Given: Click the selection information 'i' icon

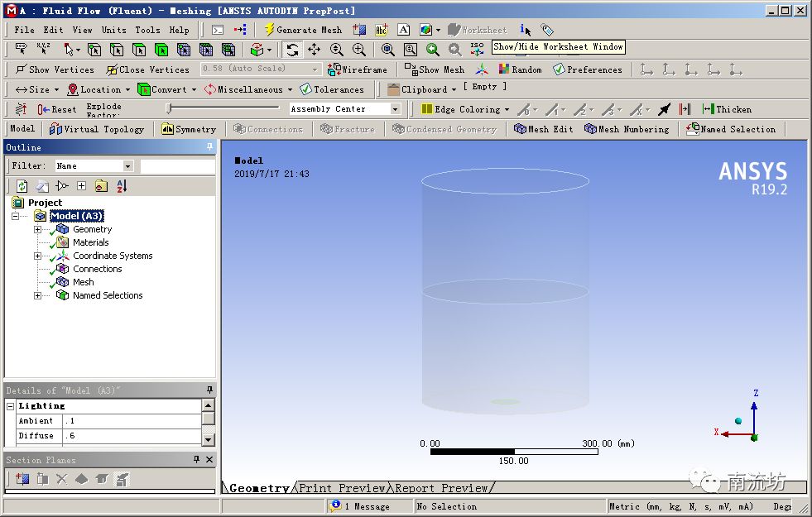Looking at the screenshot, I should point(525,30).
